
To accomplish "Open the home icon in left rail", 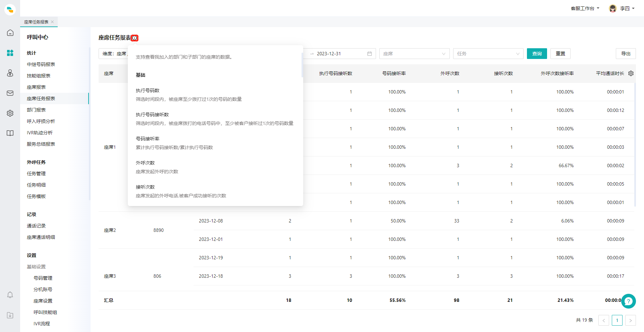I will [x=10, y=33].
